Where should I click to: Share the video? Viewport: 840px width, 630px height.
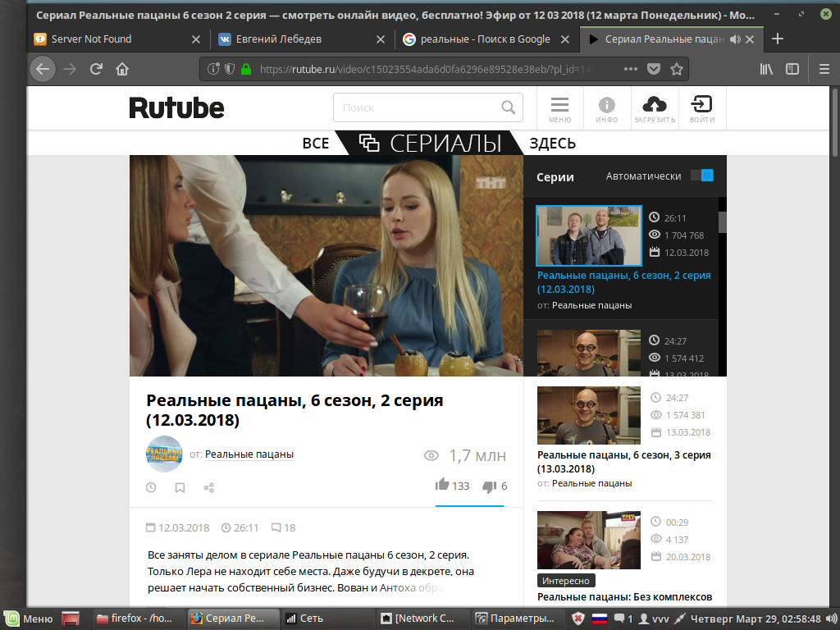click(x=209, y=487)
